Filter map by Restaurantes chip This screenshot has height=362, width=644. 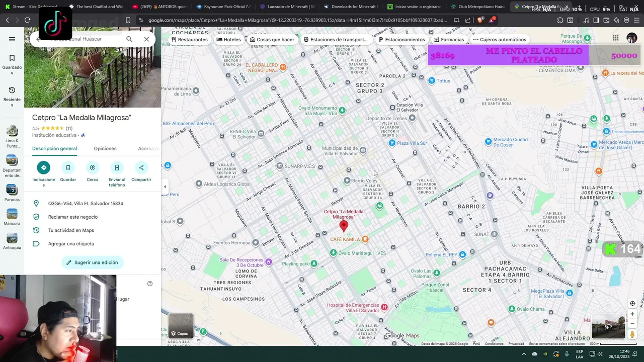click(x=189, y=40)
